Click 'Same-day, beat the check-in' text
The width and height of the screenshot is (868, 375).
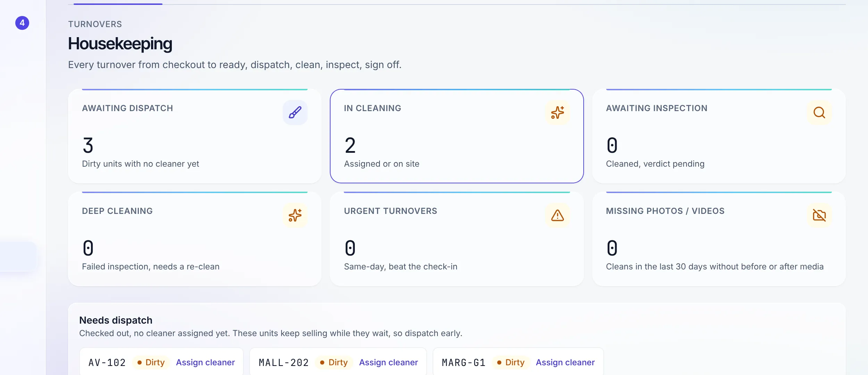coord(401,267)
